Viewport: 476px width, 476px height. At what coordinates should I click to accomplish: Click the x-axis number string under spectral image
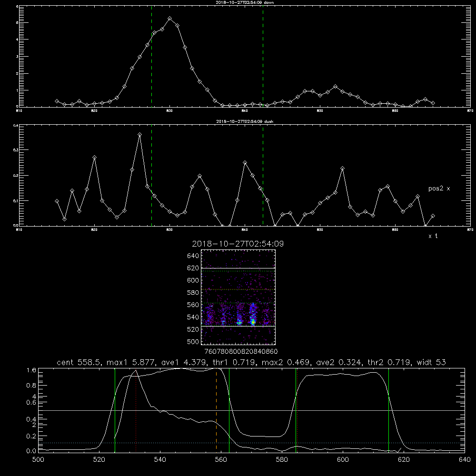click(x=241, y=351)
